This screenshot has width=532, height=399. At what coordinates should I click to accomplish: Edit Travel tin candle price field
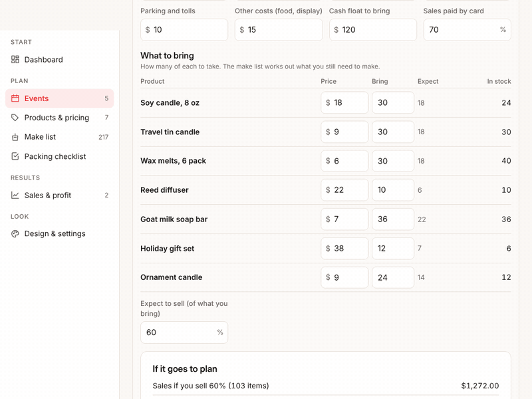coord(344,132)
